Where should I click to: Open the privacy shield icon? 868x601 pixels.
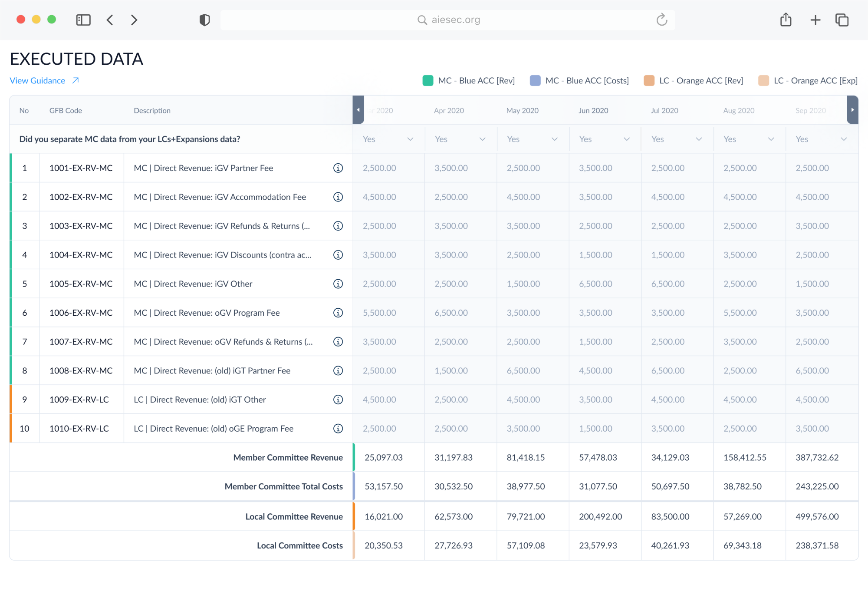(204, 20)
